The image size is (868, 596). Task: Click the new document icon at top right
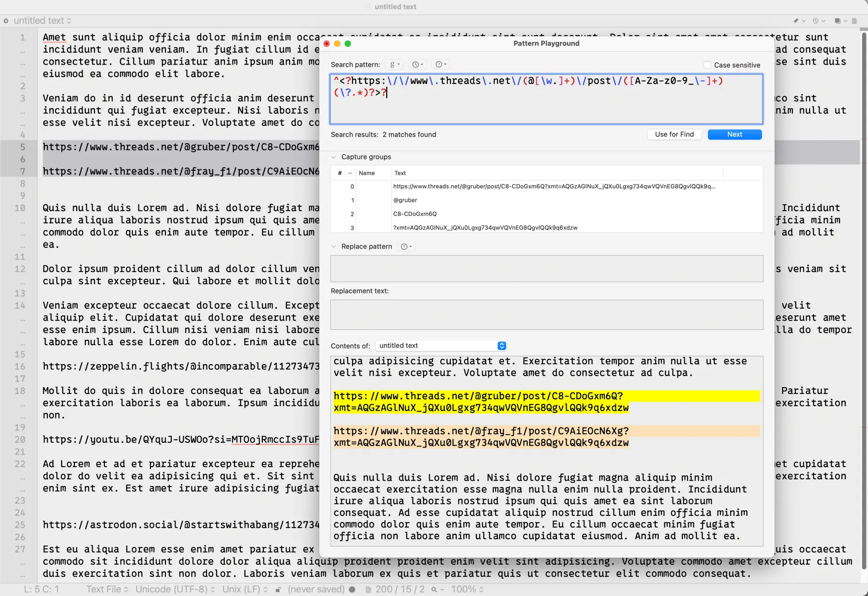[x=854, y=21]
